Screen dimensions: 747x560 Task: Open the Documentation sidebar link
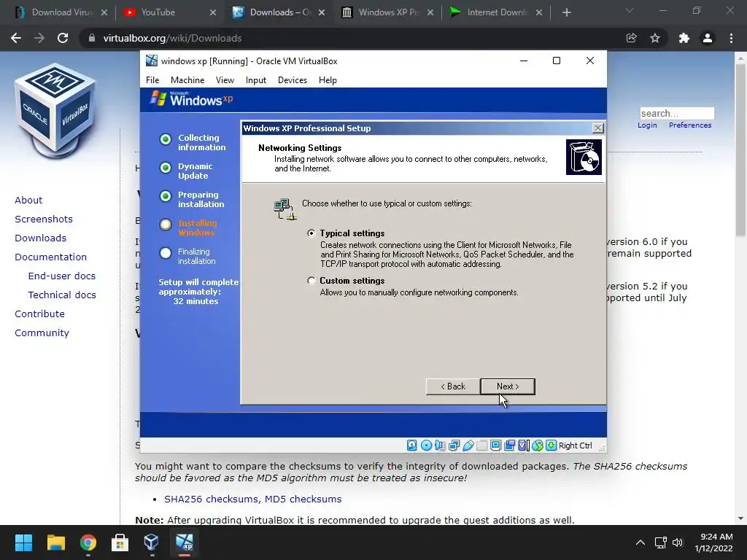click(50, 257)
